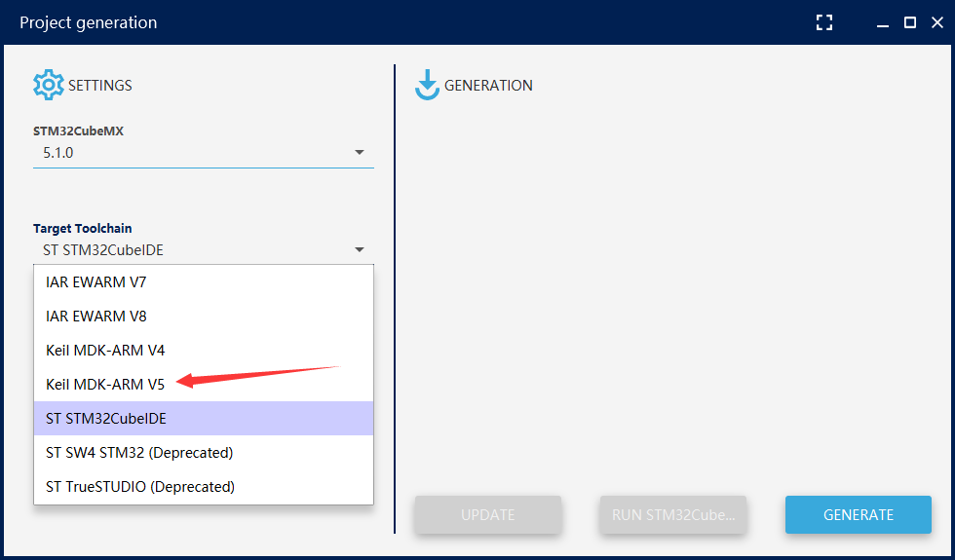Click the full-screen icon in title bar
Viewport: 955px width, 560px height.
824,23
